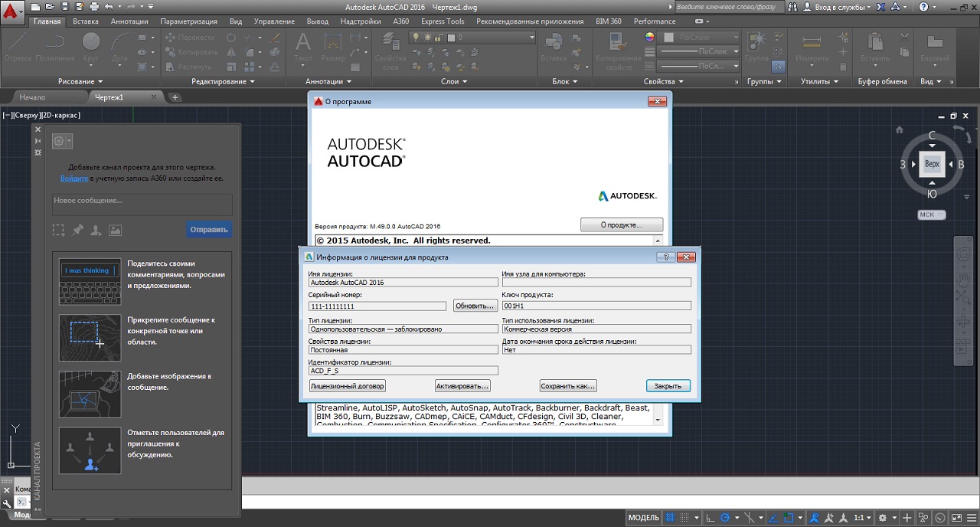Switch to the Вставка ribbon tab
The width and height of the screenshot is (980, 527).
point(86,21)
